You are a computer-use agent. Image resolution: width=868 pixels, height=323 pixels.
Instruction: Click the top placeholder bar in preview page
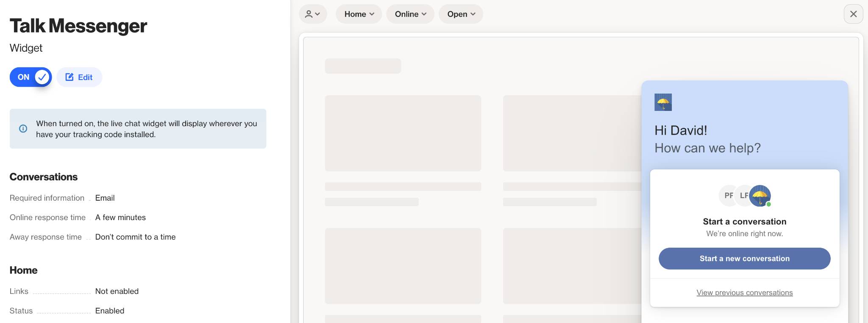tap(363, 66)
